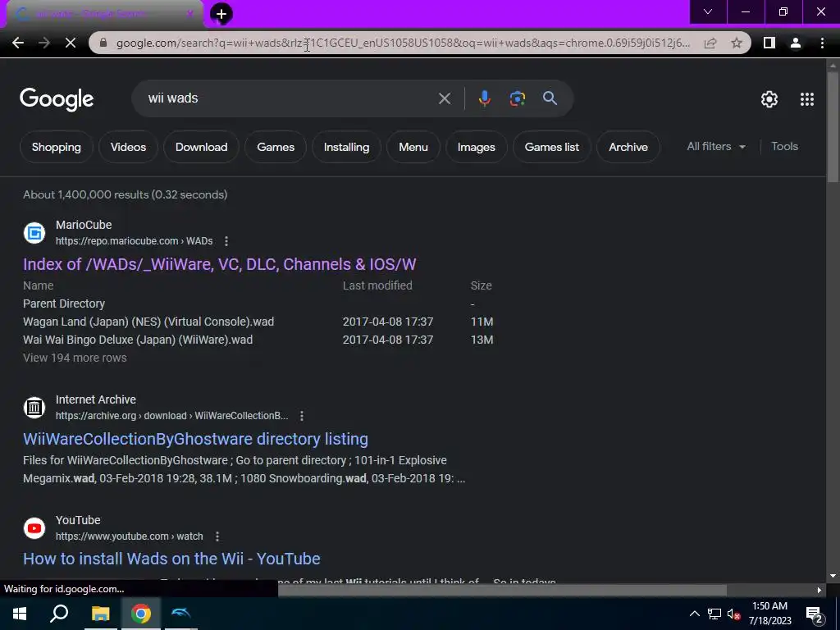Open WiiWareCollectionByGhostware directory listing

pos(195,440)
